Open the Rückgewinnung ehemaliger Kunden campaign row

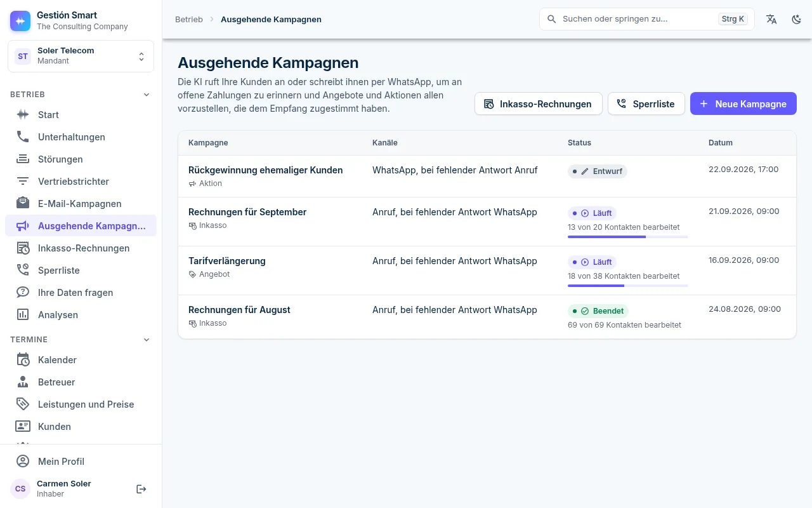[487, 177]
